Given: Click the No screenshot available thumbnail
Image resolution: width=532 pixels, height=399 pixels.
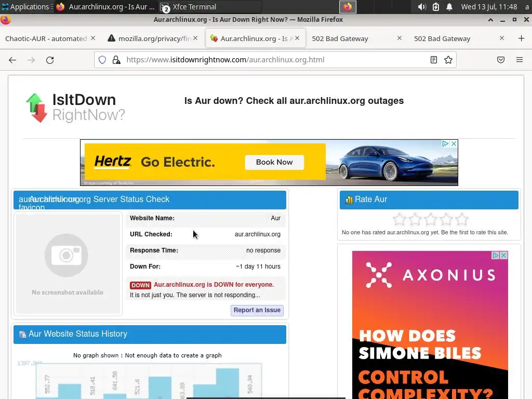Looking at the screenshot, I should point(68,264).
